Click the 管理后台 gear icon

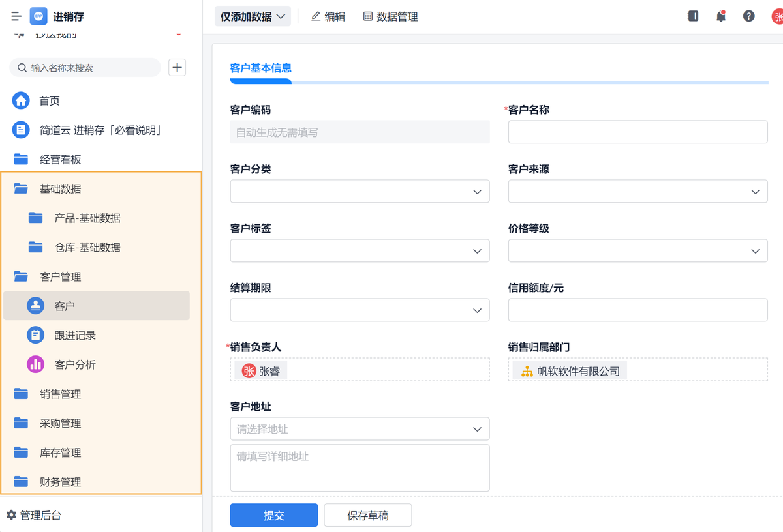pos(11,515)
